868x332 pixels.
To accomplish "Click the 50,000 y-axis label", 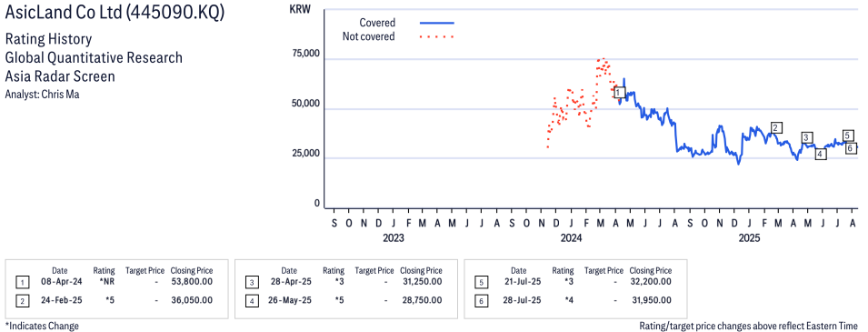I will 305,104.
